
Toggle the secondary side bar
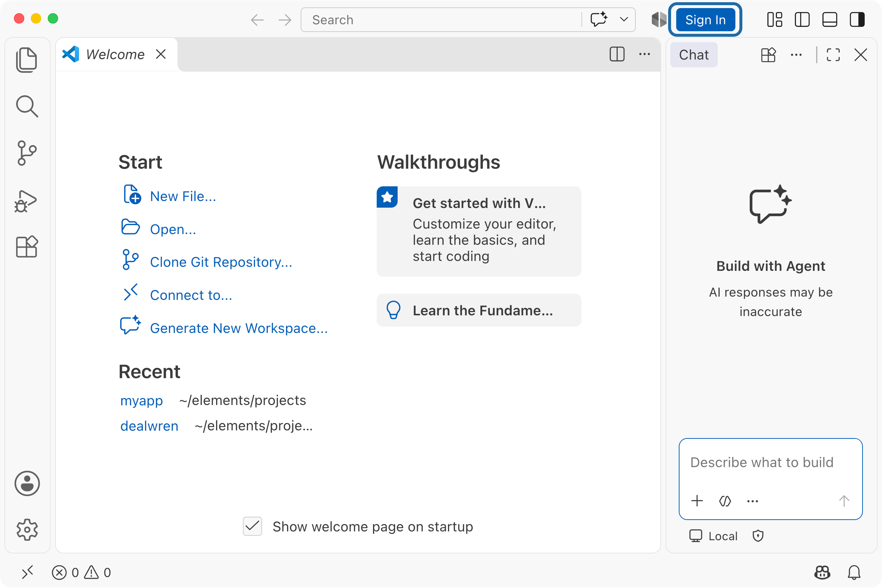(857, 19)
